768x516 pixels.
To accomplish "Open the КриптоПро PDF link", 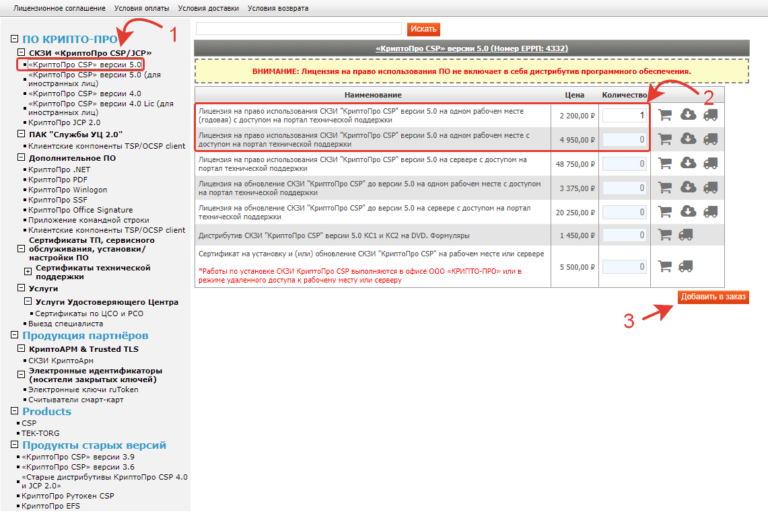I will [58, 180].
